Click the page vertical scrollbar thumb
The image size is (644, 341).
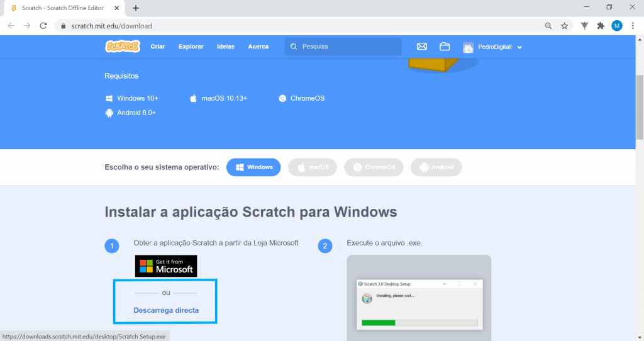(640, 107)
